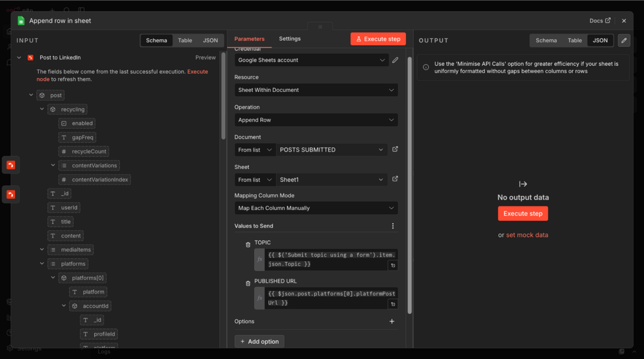Open the Document From list mode dropdown

click(255, 150)
